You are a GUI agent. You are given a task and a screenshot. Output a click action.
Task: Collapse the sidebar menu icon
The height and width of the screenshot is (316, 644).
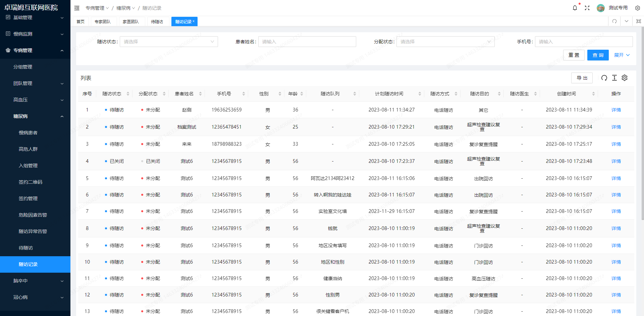77,8
